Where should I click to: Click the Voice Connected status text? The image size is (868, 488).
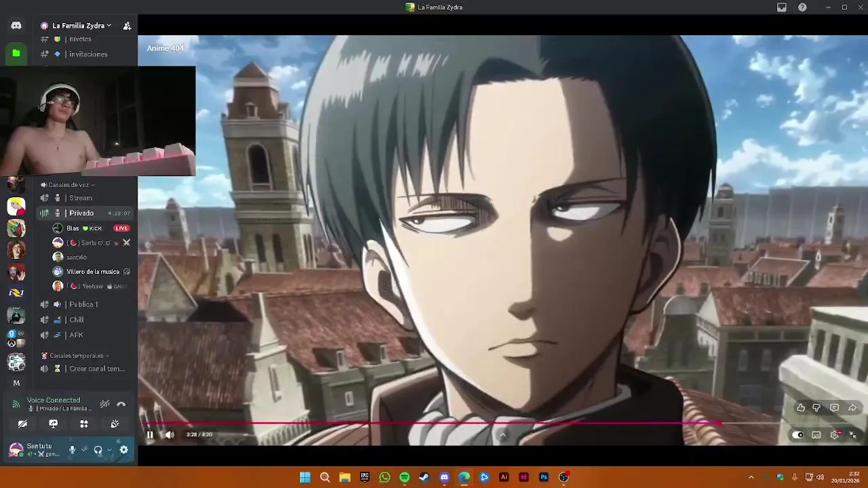[x=54, y=401]
